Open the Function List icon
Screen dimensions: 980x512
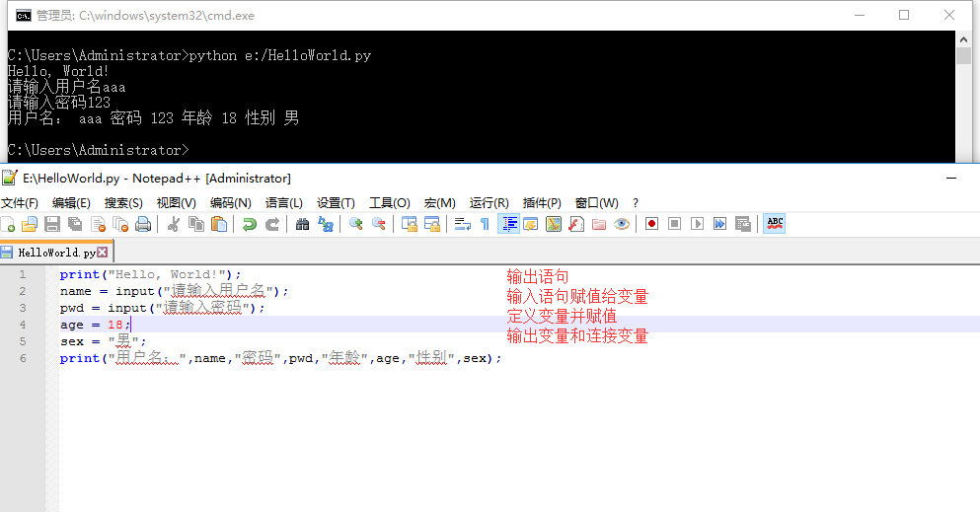pos(576,224)
